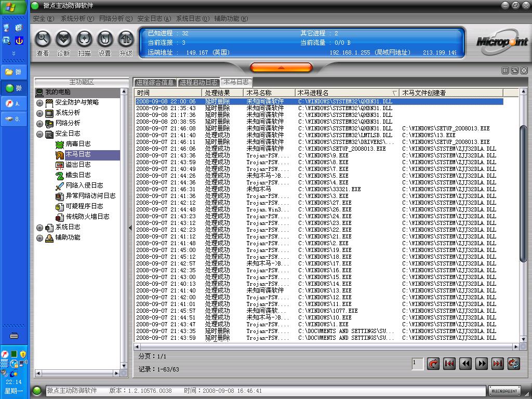Image resolution: width=532 pixels, height=399 pixels.
Task: Open 网络入侵日志 intrusion log
Action: click(x=79, y=185)
